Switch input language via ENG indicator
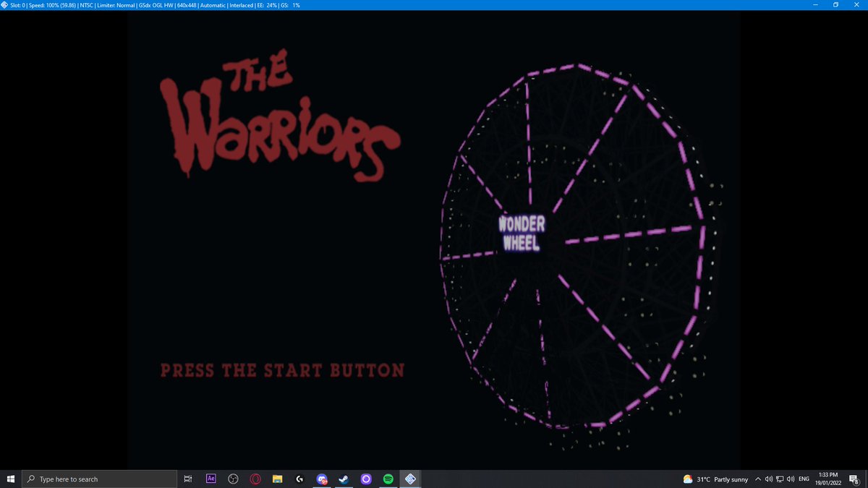868x488 pixels. pos(804,479)
